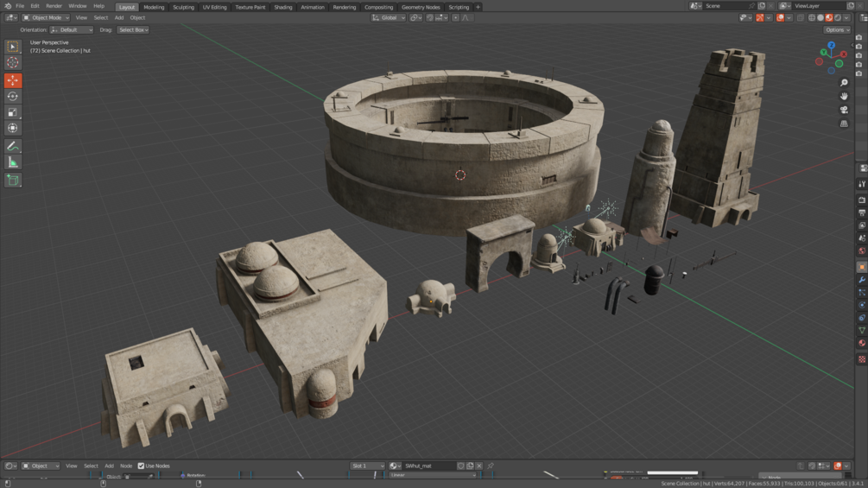Viewport: 868px width, 488px height.
Task: Click the zoom magnifier viewport icon
Action: (844, 82)
